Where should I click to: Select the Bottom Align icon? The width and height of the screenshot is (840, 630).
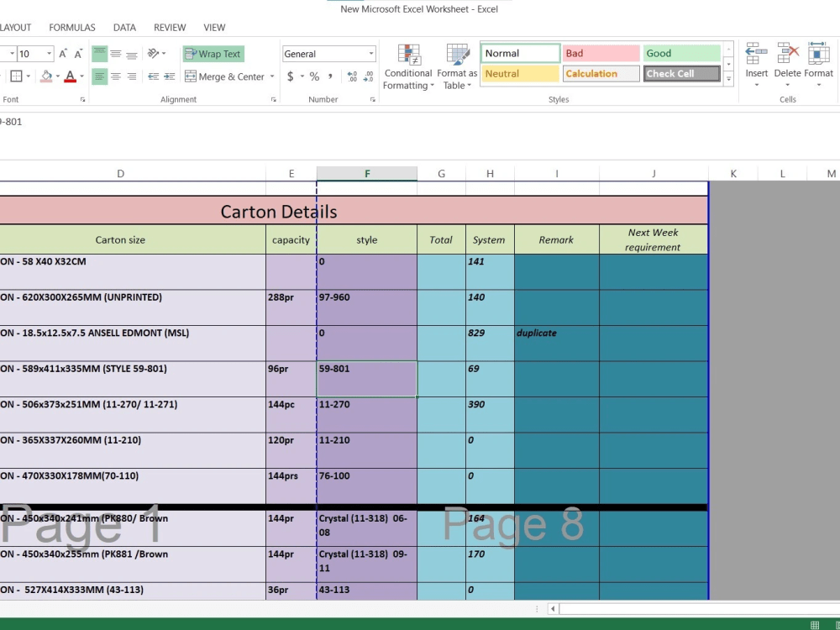tap(132, 54)
